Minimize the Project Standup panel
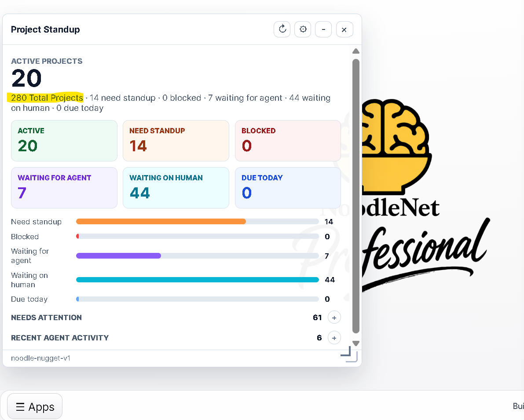 point(323,29)
